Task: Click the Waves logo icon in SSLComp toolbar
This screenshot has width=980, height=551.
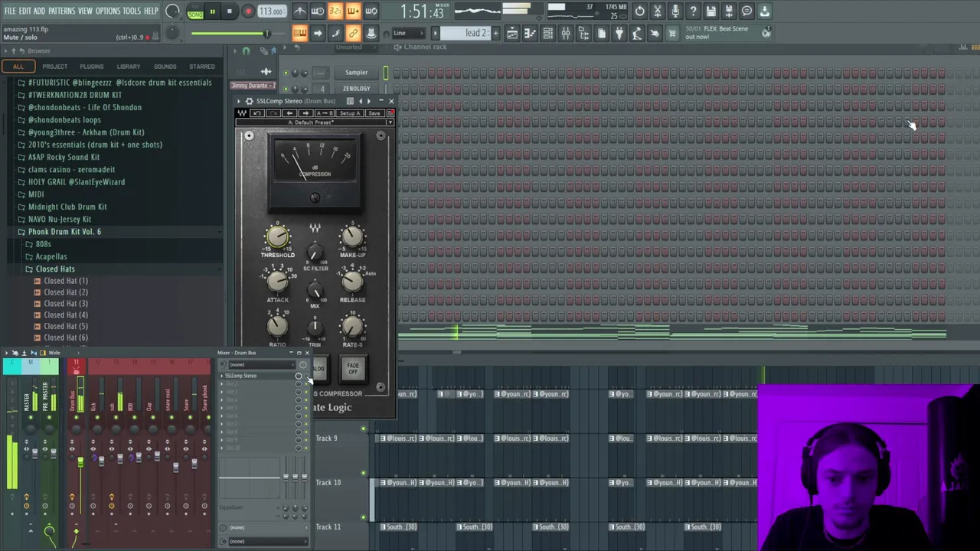Action: pyautogui.click(x=242, y=113)
